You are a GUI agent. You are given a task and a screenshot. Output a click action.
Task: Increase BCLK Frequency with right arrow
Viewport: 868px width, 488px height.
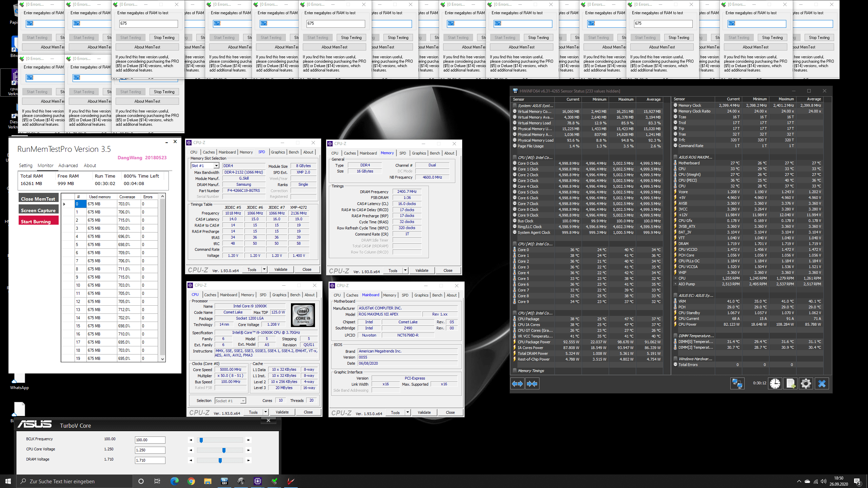pyautogui.click(x=249, y=440)
